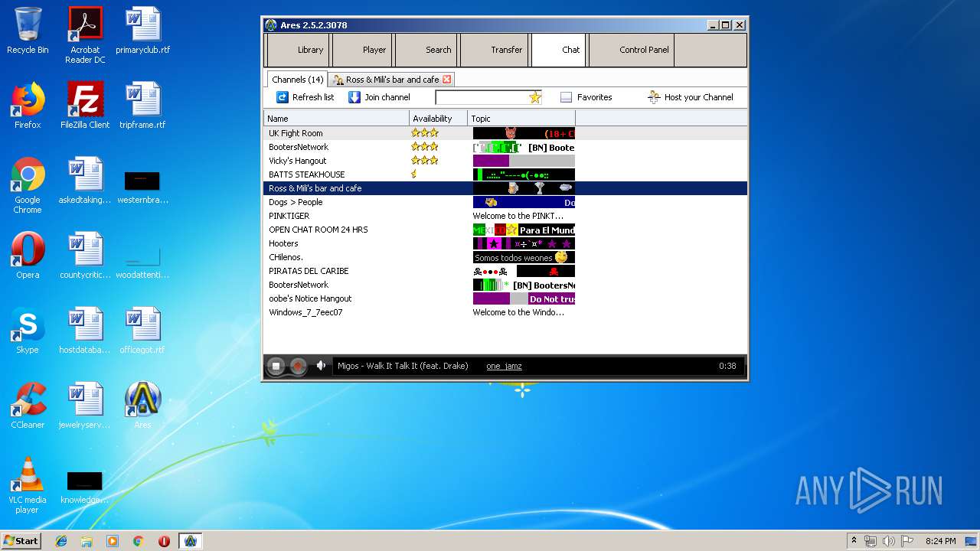Select Windows_7_7eec07 channel

pyautogui.click(x=505, y=312)
